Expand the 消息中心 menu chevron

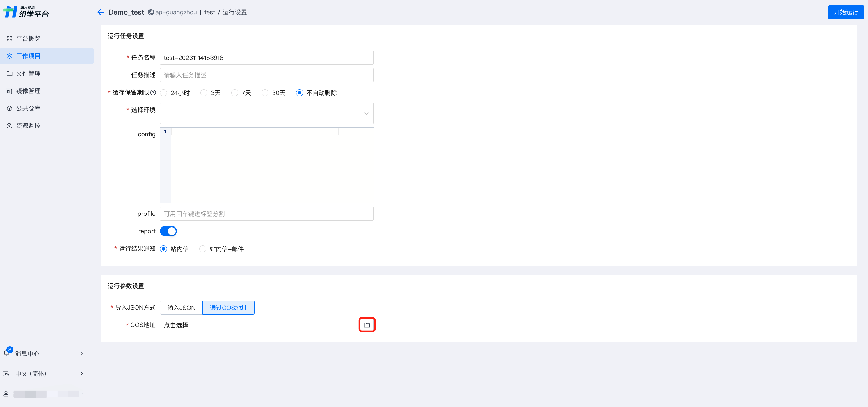(x=81, y=354)
